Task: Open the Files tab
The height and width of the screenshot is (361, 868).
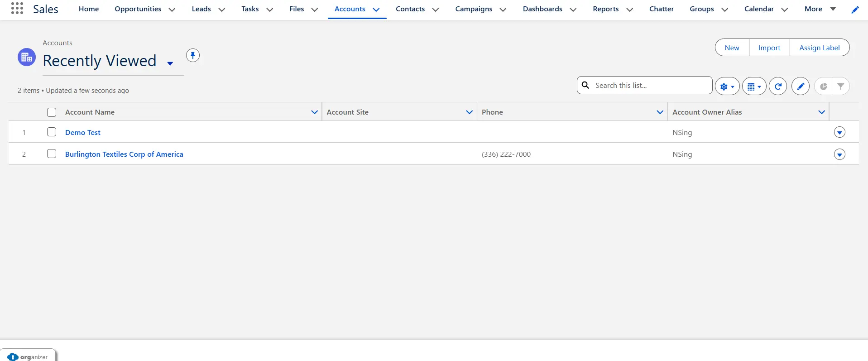Action: click(x=297, y=9)
